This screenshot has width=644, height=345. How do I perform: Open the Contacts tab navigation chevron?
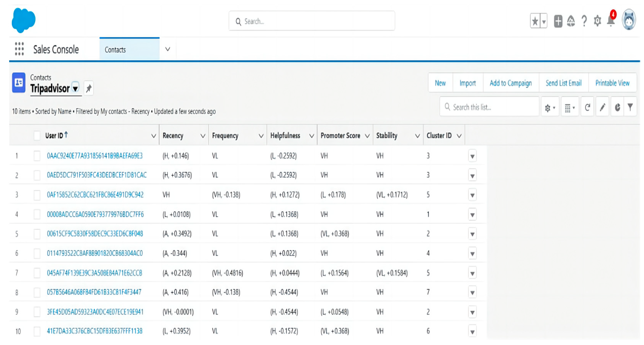point(168,49)
